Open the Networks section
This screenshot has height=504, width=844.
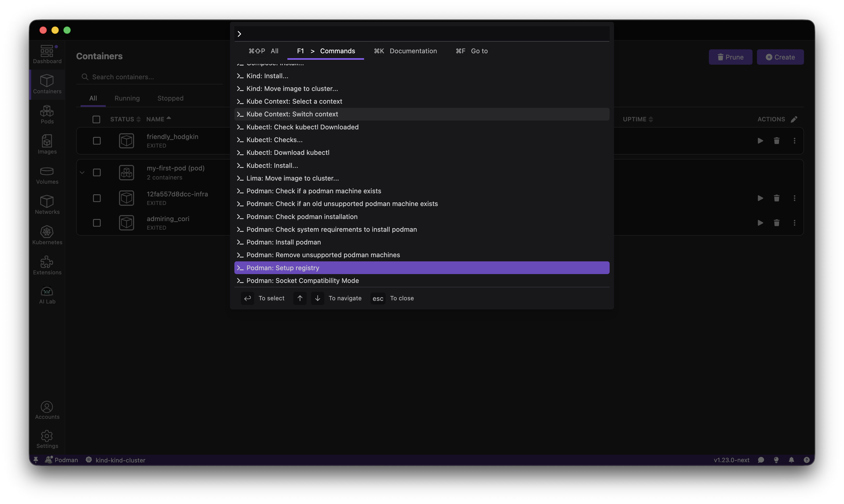[x=47, y=204]
